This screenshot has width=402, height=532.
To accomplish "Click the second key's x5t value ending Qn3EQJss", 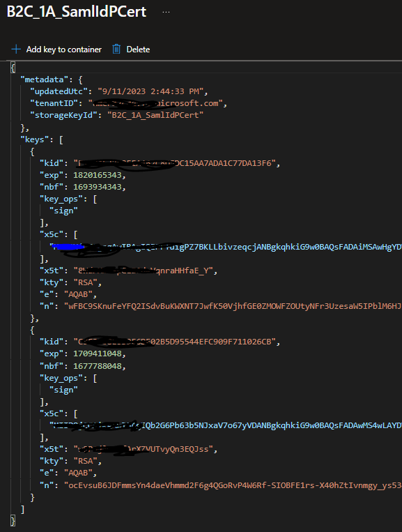I will pyautogui.click(x=144, y=449).
